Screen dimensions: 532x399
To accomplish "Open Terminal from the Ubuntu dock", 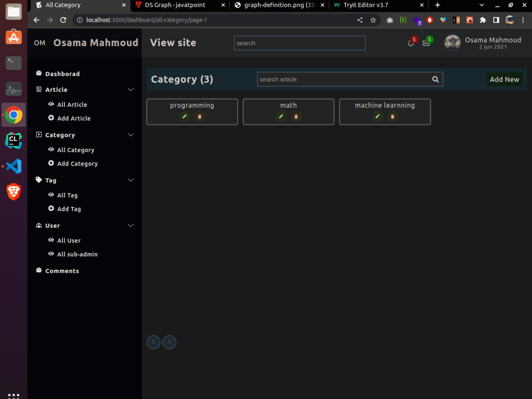I will tap(14, 63).
